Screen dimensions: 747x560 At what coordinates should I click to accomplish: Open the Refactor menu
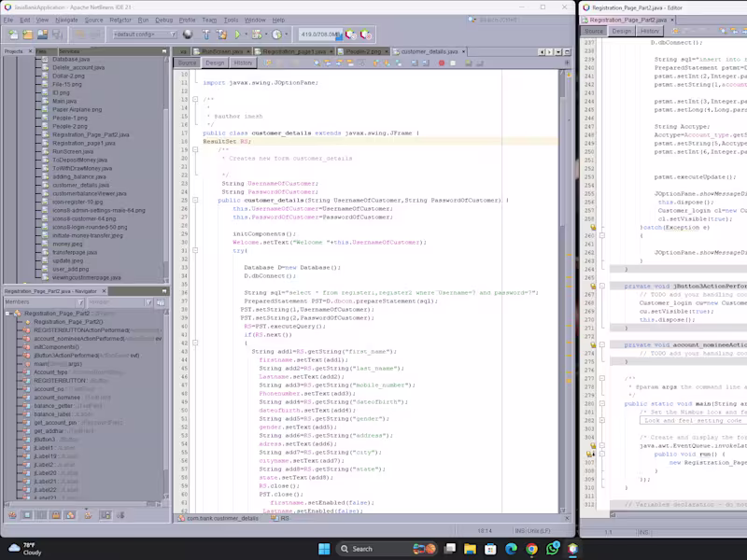coord(120,19)
